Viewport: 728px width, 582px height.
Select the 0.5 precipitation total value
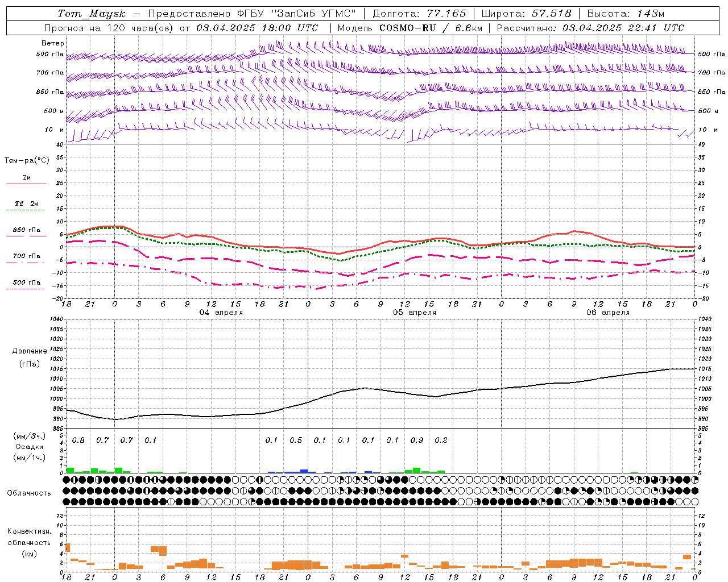click(296, 440)
